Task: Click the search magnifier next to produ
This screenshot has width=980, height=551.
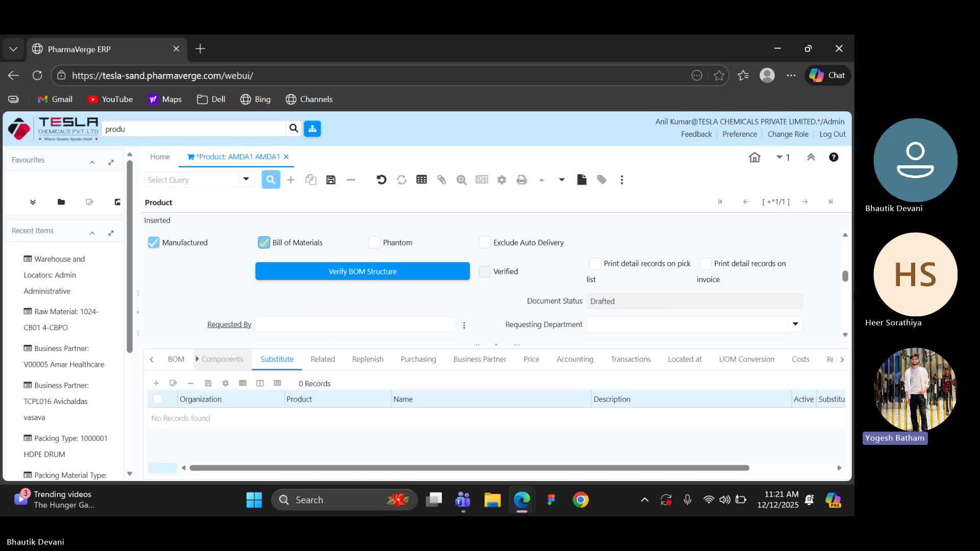Action: click(293, 129)
